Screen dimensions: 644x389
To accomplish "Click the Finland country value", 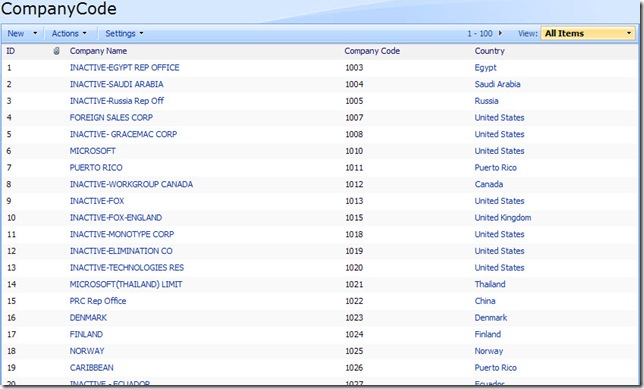I will [x=488, y=334].
